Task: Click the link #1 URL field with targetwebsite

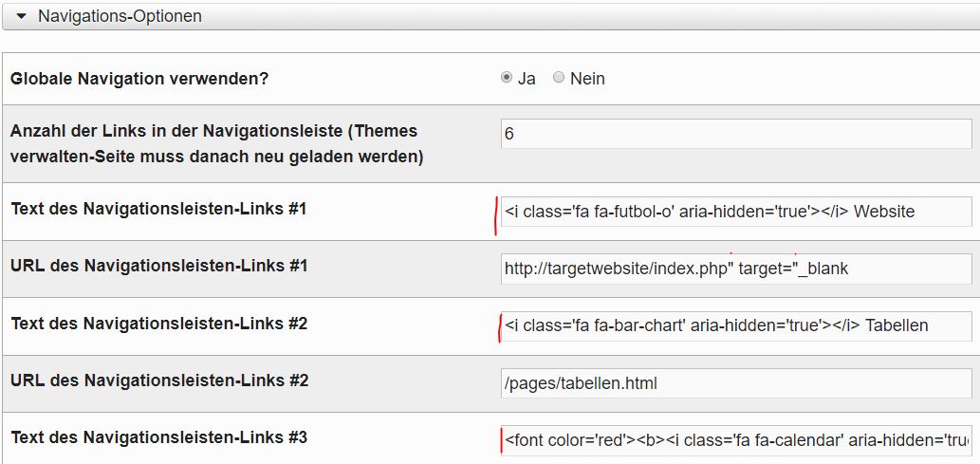Action: pos(736,269)
